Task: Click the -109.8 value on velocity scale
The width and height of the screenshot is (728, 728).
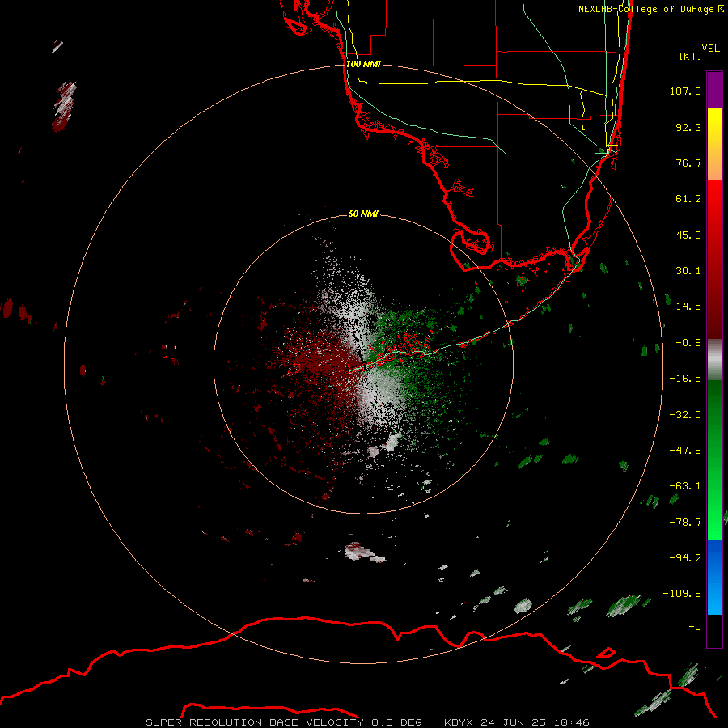Action: point(683,594)
